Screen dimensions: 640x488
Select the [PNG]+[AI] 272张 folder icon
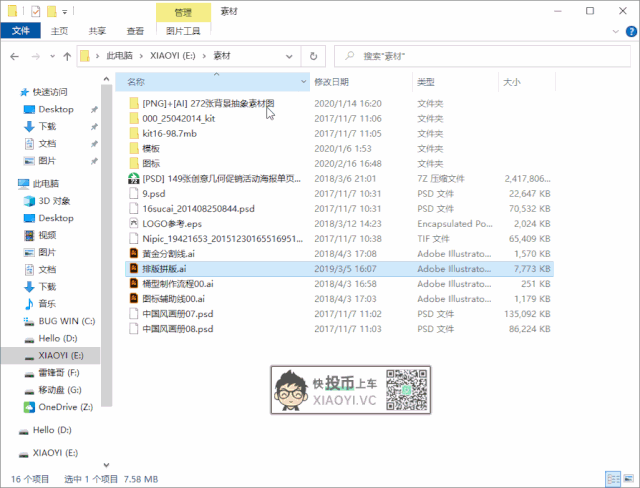(134, 103)
